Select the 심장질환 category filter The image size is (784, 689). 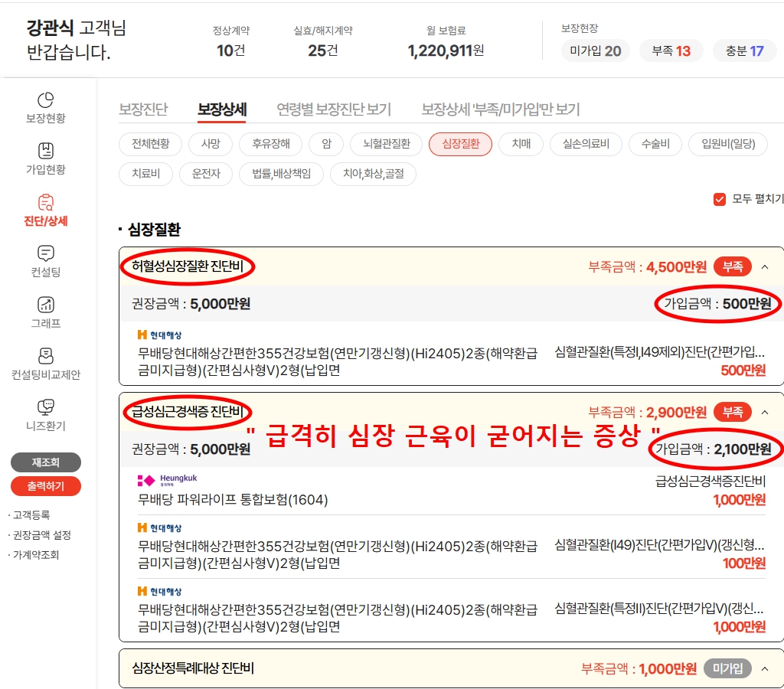pos(460,144)
